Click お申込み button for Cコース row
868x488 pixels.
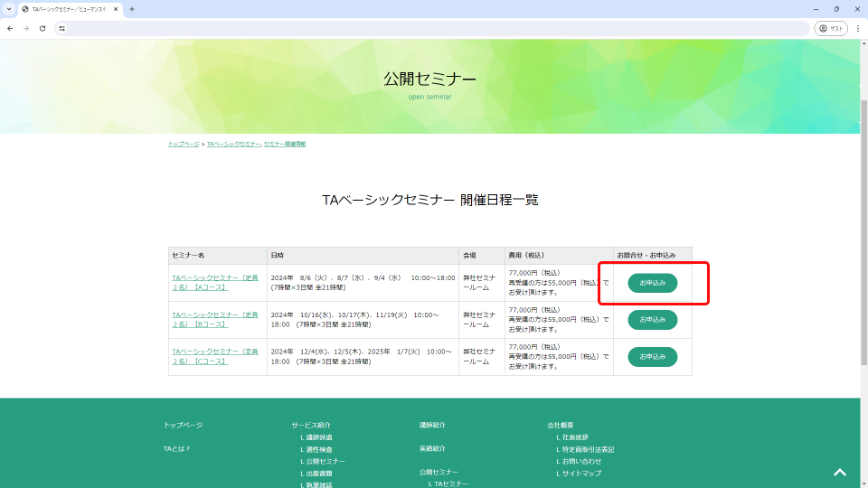(x=653, y=357)
